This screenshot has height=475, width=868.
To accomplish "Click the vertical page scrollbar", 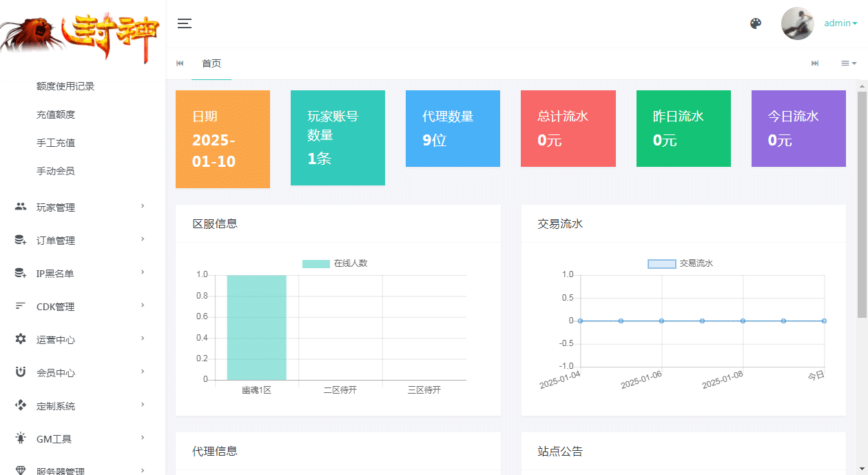I will (862, 207).
